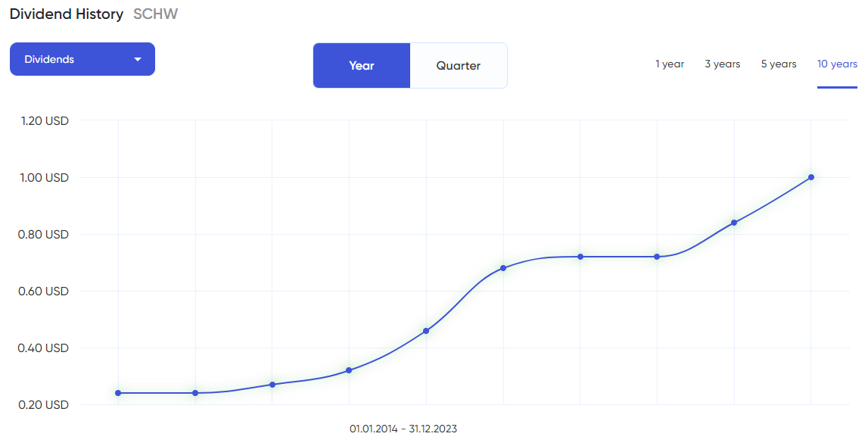
Task: Click the date range 01.01.2014 - 31.12.2023
Action: pyautogui.click(x=403, y=429)
